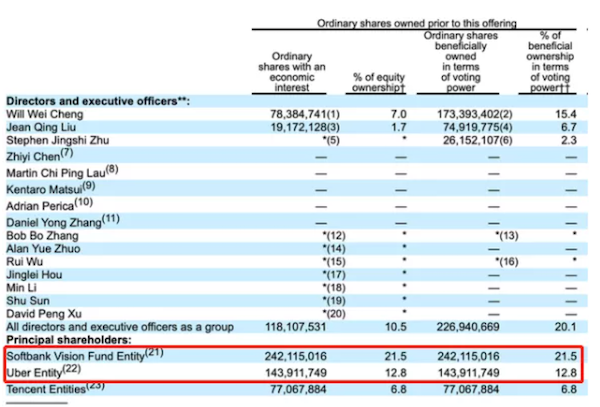The width and height of the screenshot is (600, 407).
Task: Click Stephen Jingshi Zhu's 2.3 voting percentage
Action: click(569, 140)
